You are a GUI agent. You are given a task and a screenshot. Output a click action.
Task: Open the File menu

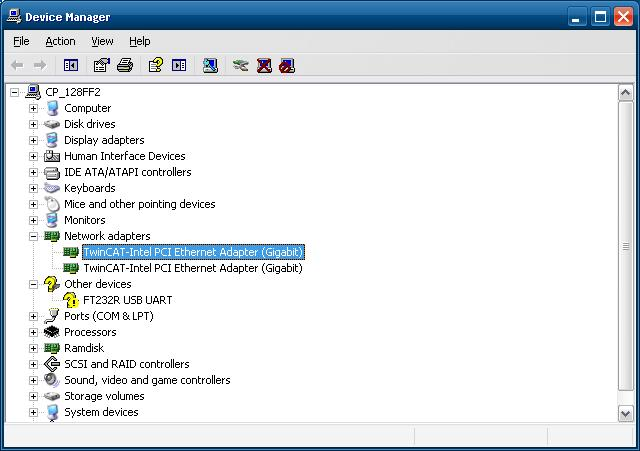tap(21, 41)
